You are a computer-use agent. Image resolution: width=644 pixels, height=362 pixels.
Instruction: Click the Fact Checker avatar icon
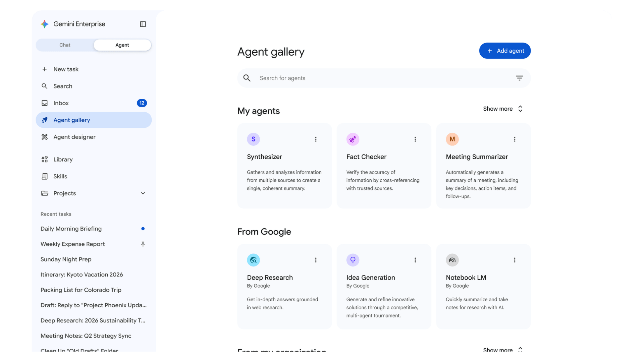pos(353,139)
